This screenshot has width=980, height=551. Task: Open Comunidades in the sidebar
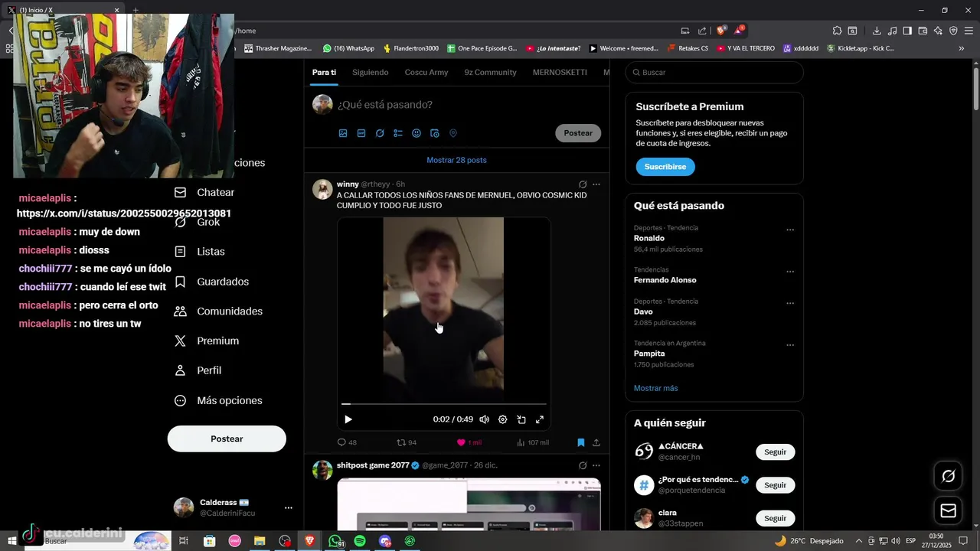coord(219,311)
